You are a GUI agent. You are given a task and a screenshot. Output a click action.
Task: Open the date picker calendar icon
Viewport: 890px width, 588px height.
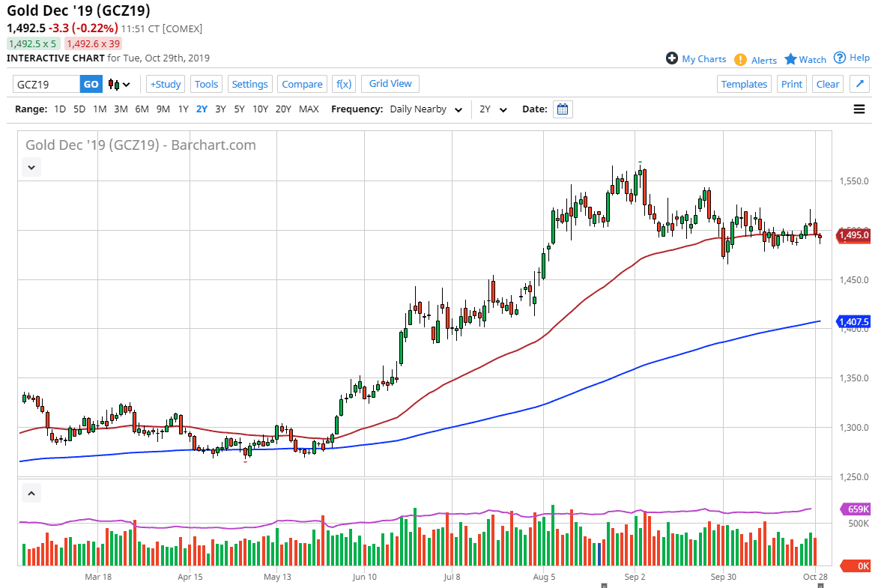point(563,109)
